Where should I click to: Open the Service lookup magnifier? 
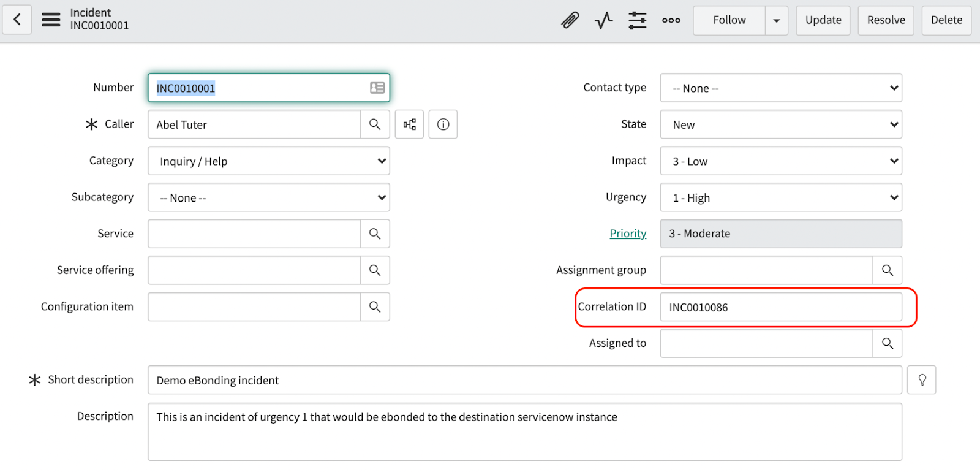[375, 234]
